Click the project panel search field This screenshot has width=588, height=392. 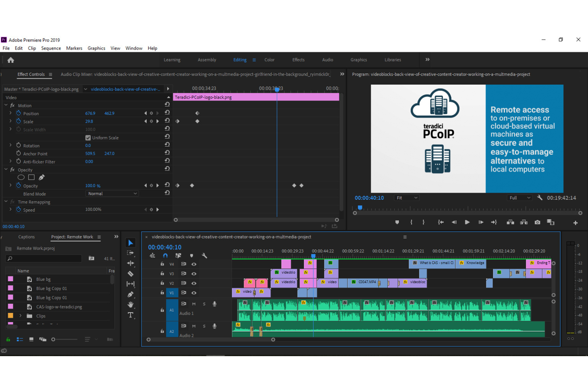coord(44,259)
